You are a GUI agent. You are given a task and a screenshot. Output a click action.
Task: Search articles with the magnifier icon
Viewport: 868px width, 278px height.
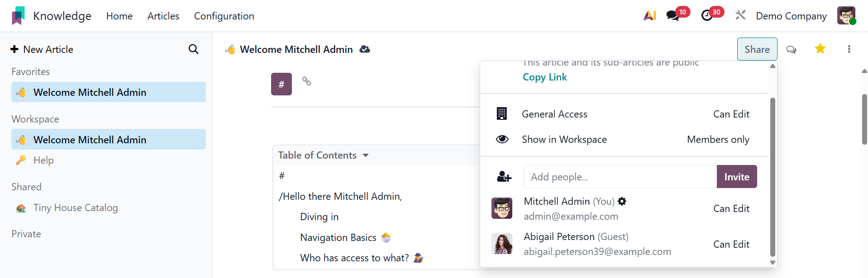(x=193, y=49)
